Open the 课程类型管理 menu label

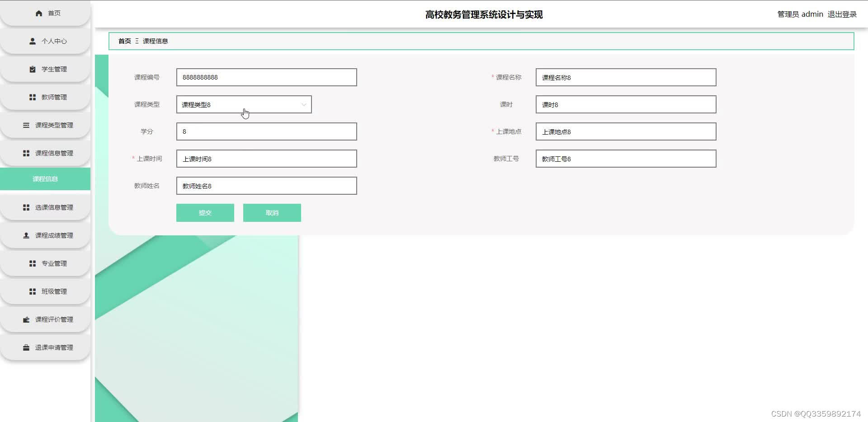coord(54,125)
